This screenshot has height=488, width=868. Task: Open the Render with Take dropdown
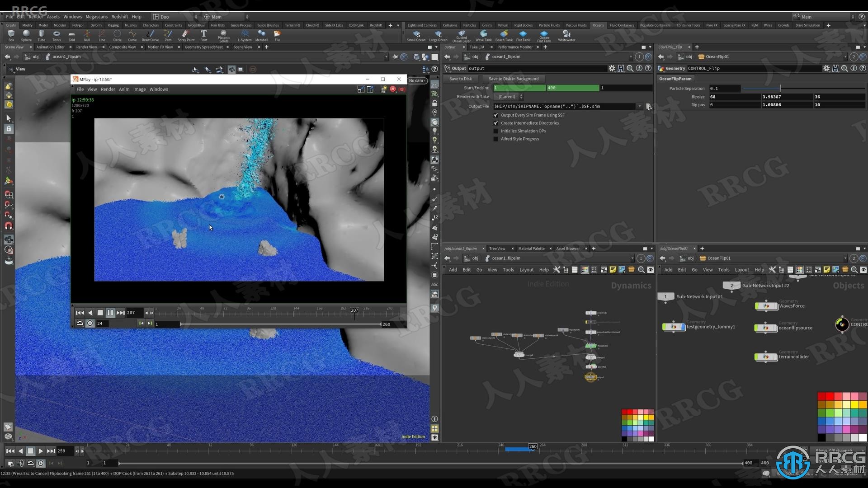509,97
